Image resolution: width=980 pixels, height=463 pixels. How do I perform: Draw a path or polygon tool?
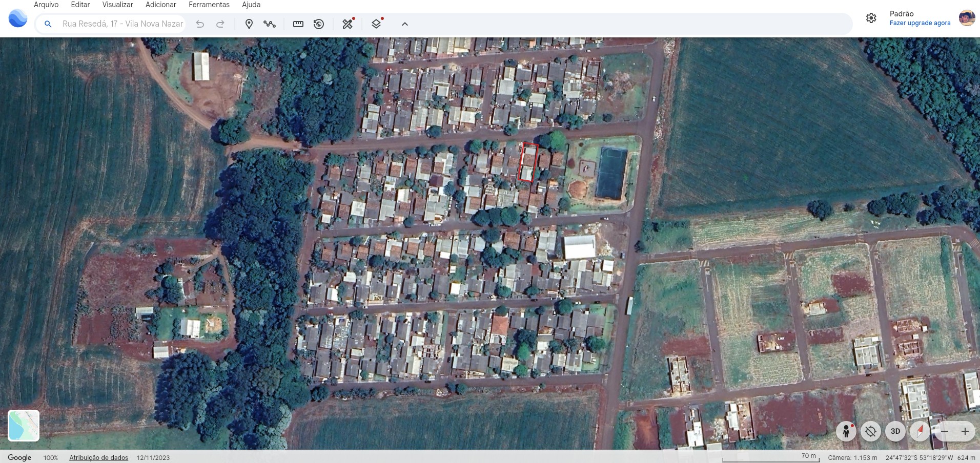click(270, 24)
